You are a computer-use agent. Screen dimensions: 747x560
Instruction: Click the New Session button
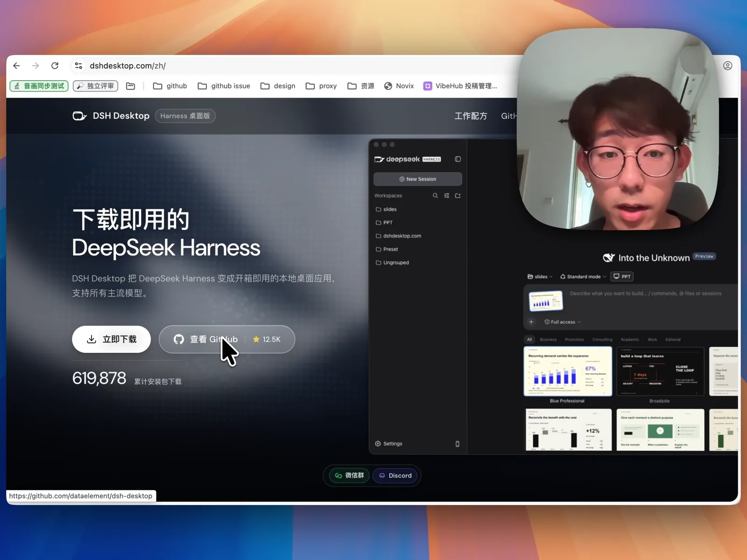point(418,179)
